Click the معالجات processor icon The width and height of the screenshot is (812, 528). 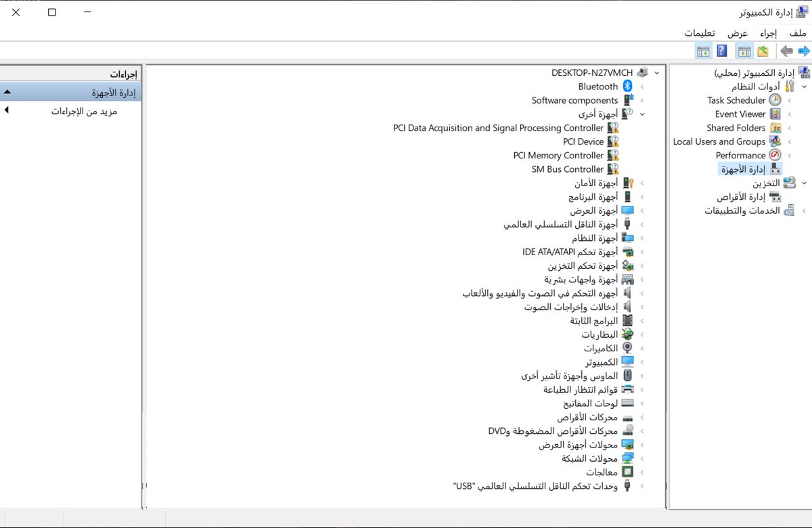(x=628, y=472)
